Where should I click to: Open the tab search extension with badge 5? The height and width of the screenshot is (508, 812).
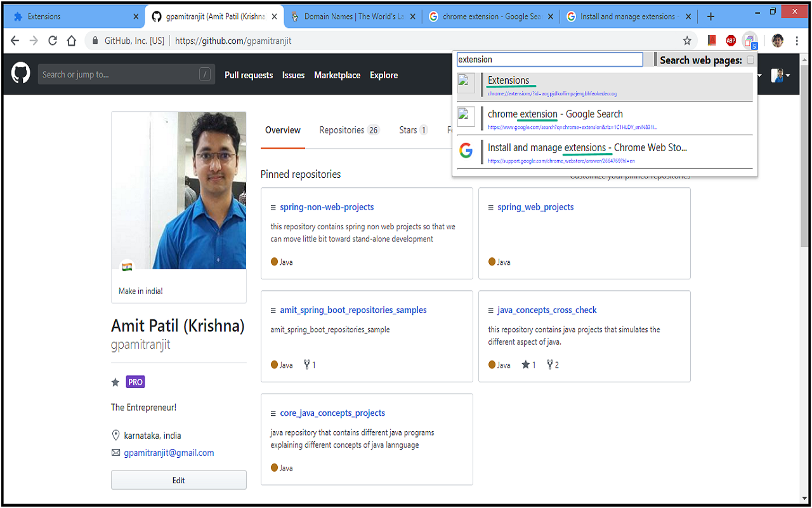tap(750, 40)
